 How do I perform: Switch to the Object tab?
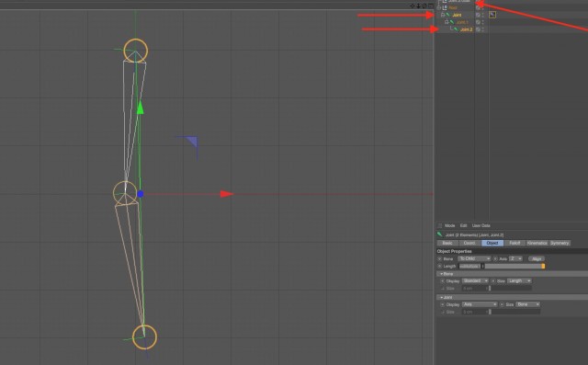[492, 243]
